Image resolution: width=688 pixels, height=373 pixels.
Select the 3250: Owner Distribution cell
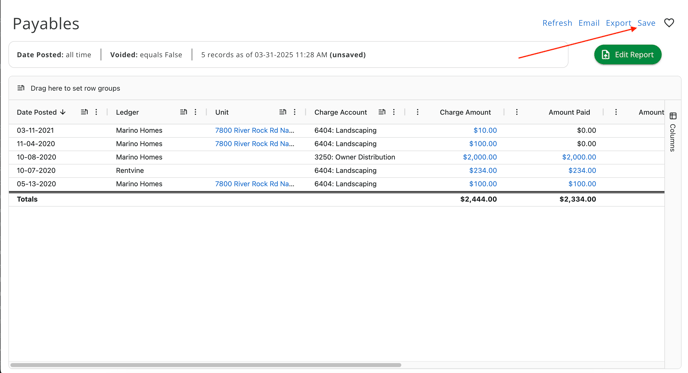[355, 157]
